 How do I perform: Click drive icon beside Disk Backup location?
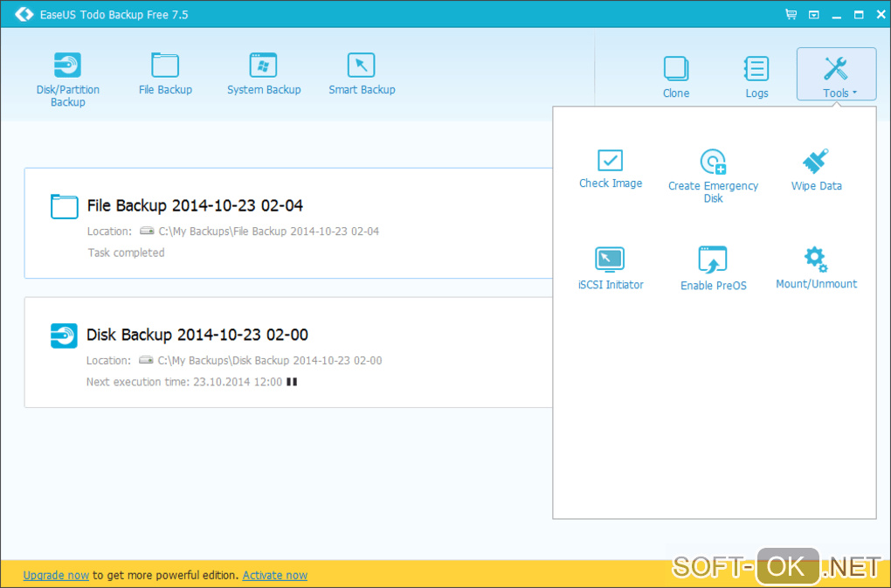(x=147, y=360)
